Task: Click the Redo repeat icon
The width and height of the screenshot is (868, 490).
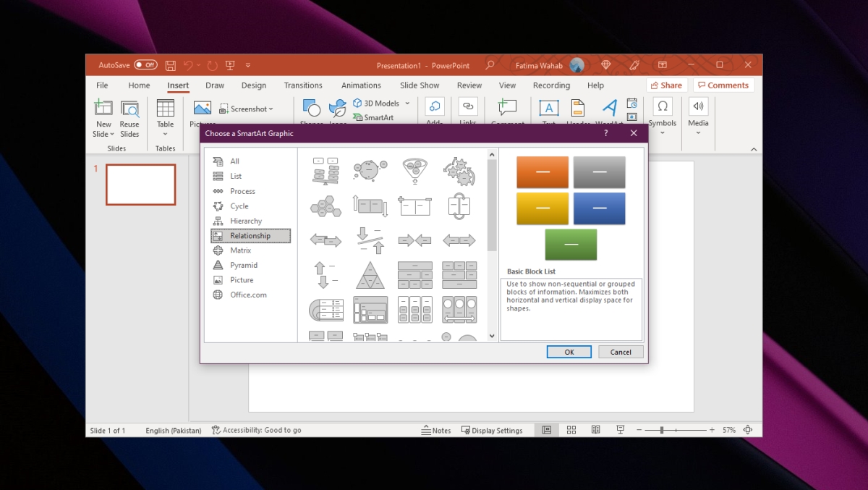Action: coord(212,65)
